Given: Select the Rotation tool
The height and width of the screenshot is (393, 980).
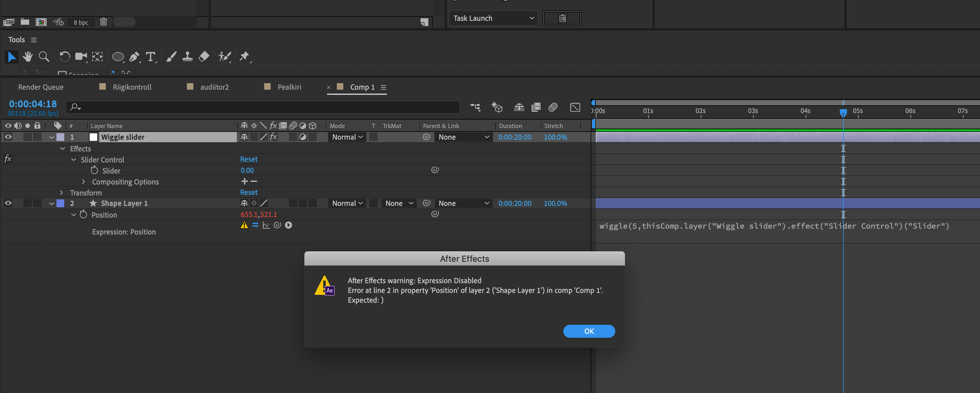Looking at the screenshot, I should (65, 57).
